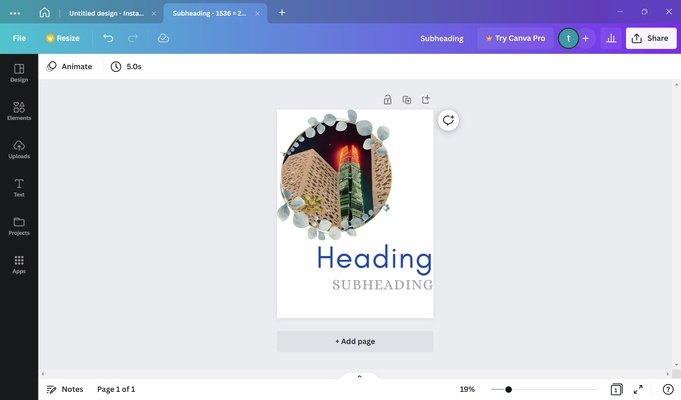
Task: Switch to Untitled design tab
Action: point(106,13)
